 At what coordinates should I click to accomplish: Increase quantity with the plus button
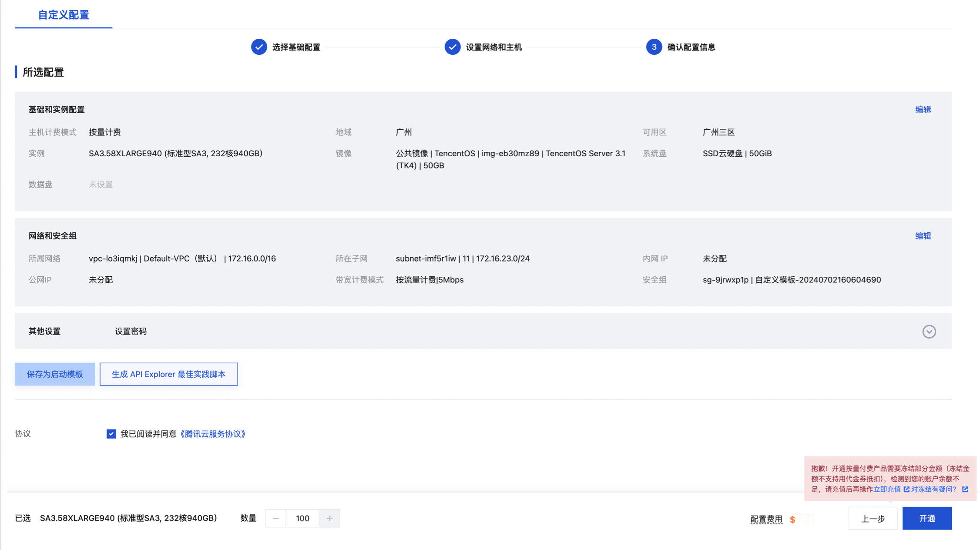(329, 518)
